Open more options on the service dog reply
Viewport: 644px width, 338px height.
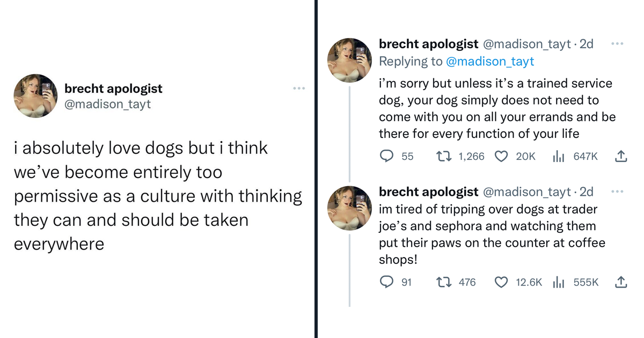click(618, 43)
